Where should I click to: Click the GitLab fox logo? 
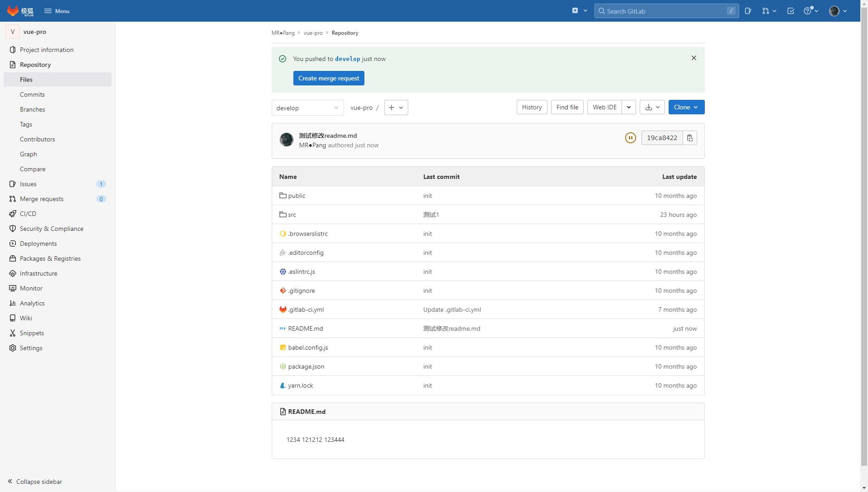click(13, 11)
